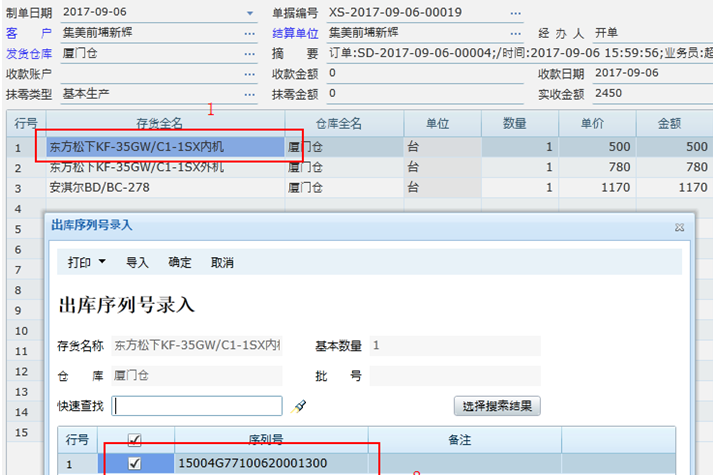Click ellipsis button next to 客户 field

tap(249, 33)
